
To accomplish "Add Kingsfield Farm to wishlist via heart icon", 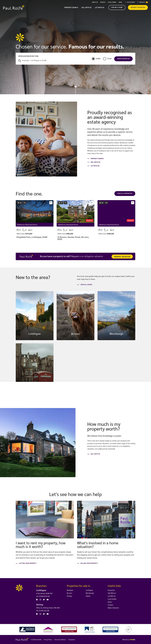I will (x=51, y=203).
